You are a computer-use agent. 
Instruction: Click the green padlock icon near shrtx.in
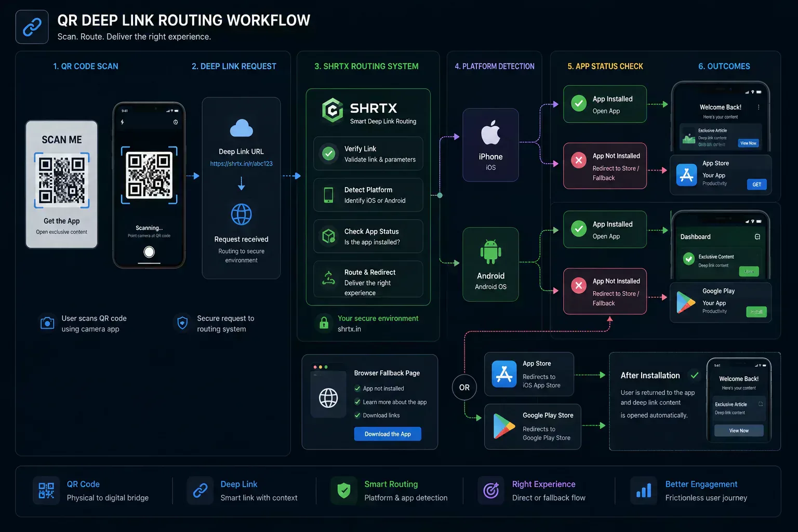(324, 323)
